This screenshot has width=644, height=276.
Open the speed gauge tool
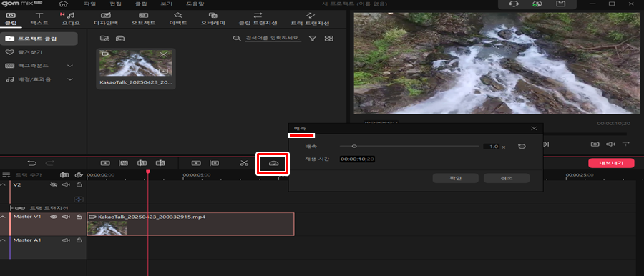pos(273,164)
